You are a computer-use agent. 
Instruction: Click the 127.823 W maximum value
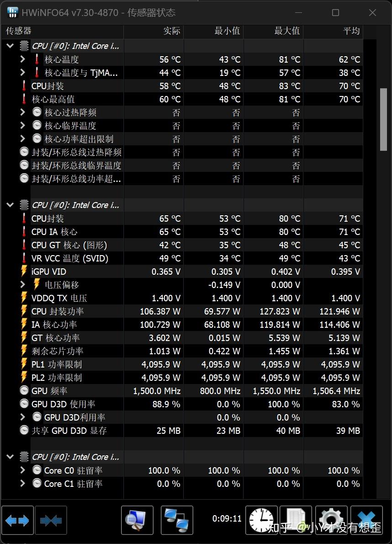click(280, 312)
